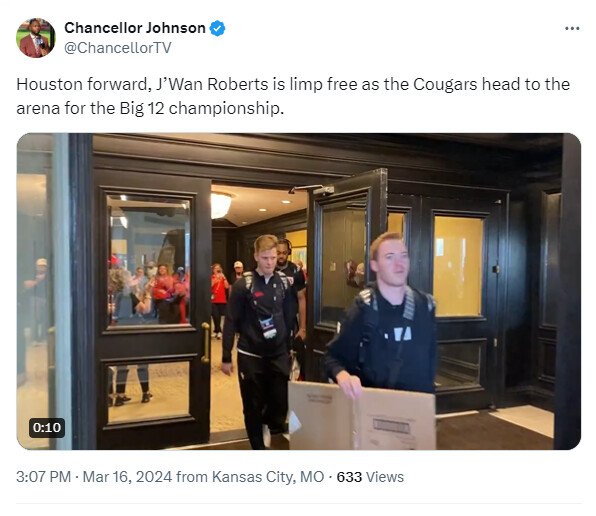Click the blond player walking through doorway
This screenshot has height=516, width=596.
pos(260,338)
